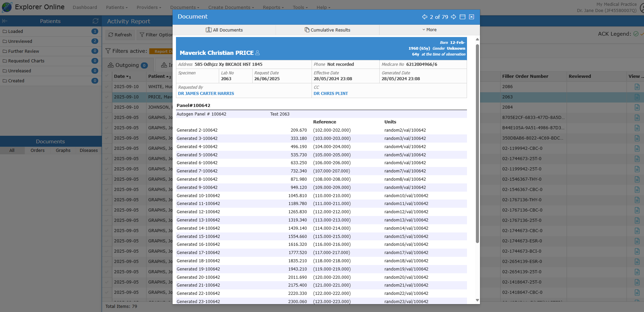Open the Patients dropdown menu
Screen dimensions: 644x312
pyautogui.click(x=117, y=7)
